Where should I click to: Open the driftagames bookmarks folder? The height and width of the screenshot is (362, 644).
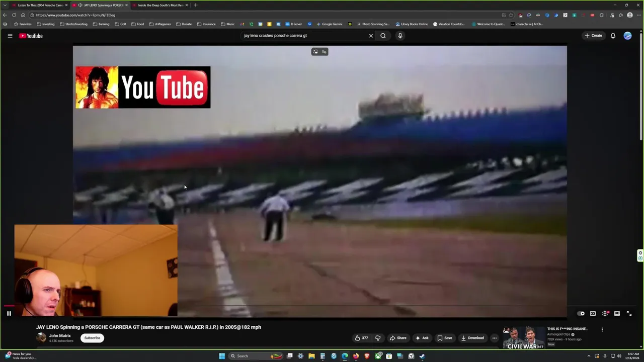tap(160, 24)
